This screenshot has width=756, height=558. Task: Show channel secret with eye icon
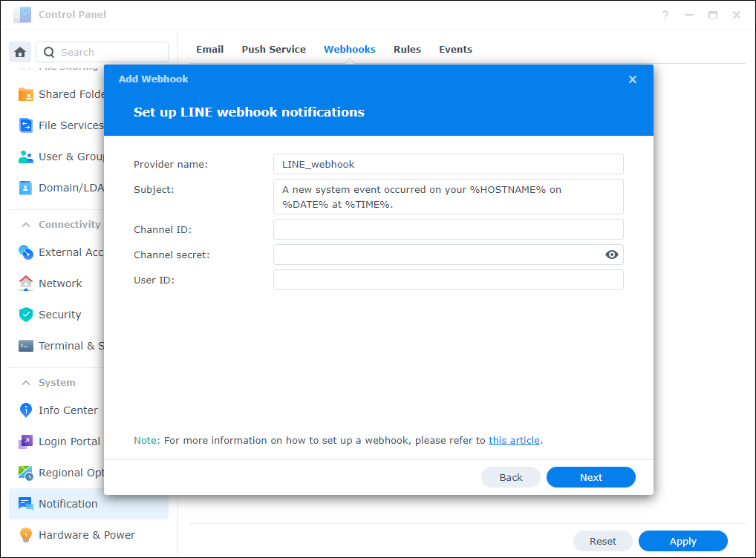pos(611,255)
